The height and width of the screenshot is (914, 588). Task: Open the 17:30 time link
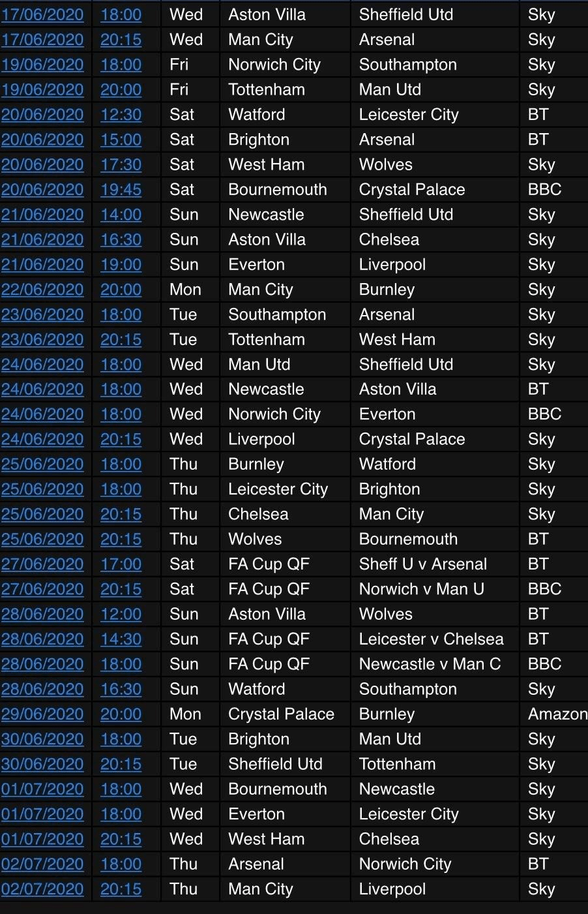click(121, 164)
